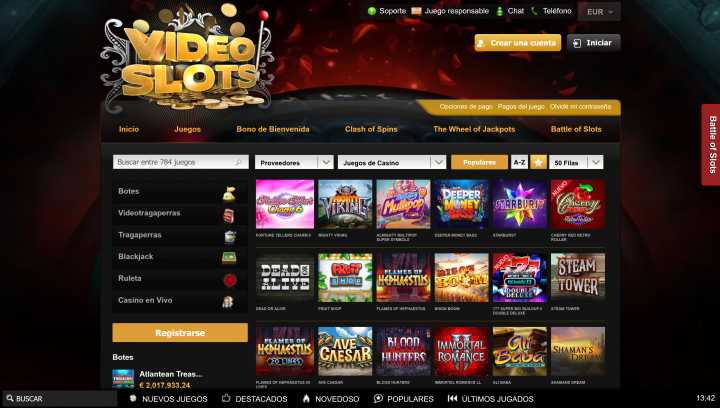Open the EUR currency selector
720x408 pixels.
click(599, 12)
